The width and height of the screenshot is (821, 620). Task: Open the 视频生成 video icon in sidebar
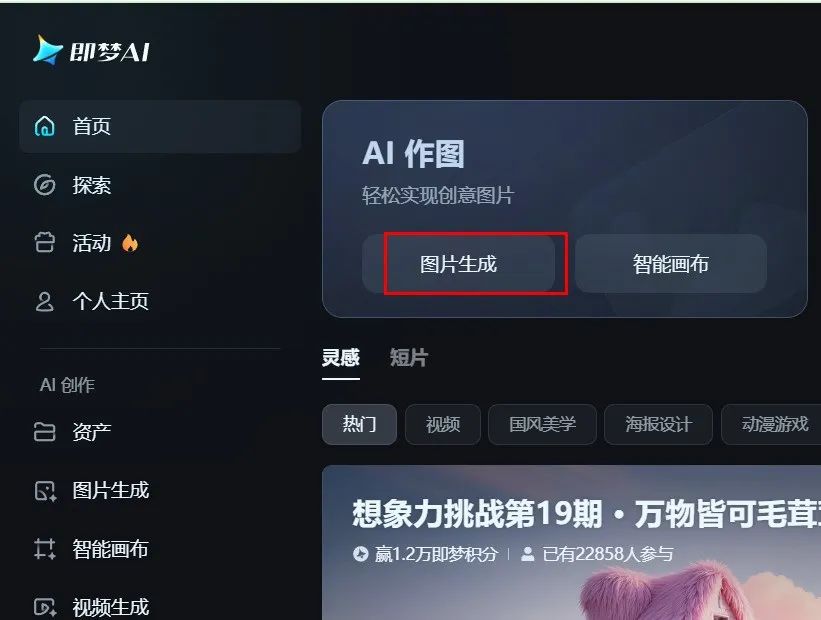tap(45, 607)
